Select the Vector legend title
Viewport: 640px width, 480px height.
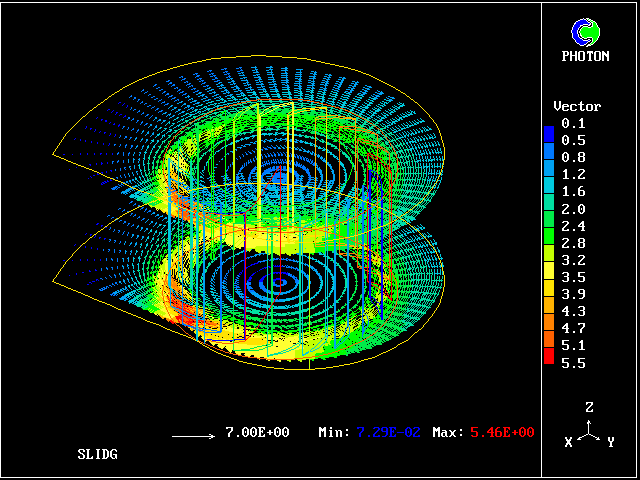click(x=577, y=106)
